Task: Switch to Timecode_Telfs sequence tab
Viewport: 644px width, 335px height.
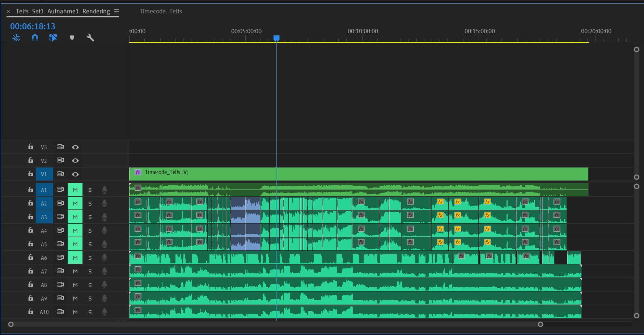Action: pyautogui.click(x=161, y=11)
